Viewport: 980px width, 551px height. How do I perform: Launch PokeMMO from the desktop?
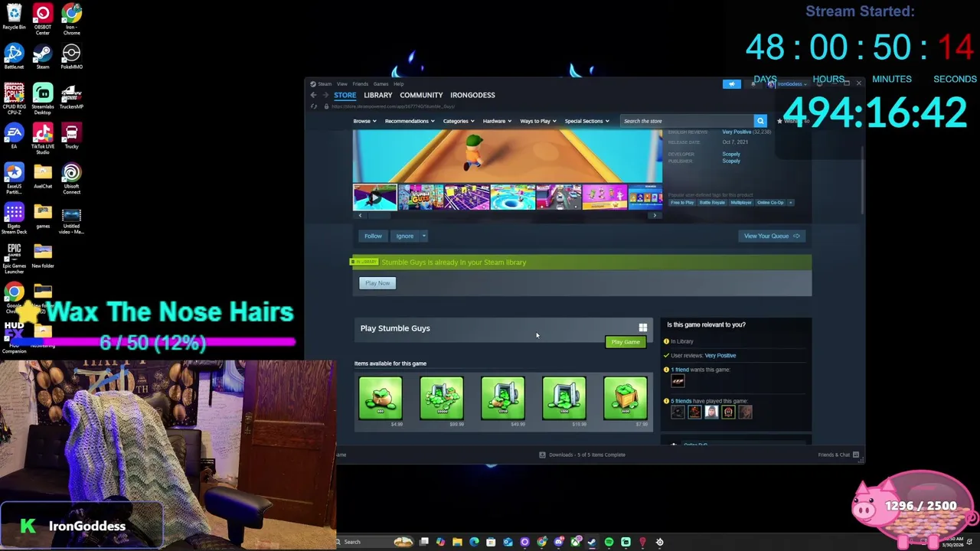pos(71,57)
